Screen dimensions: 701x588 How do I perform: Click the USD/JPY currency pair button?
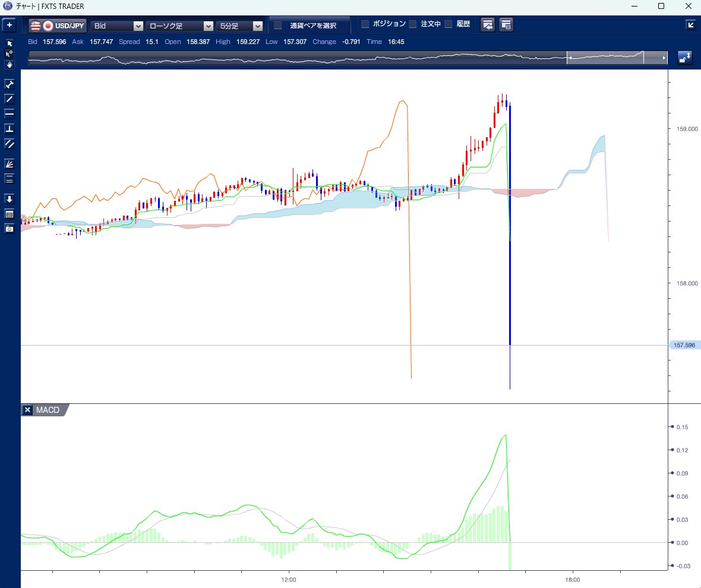point(57,26)
